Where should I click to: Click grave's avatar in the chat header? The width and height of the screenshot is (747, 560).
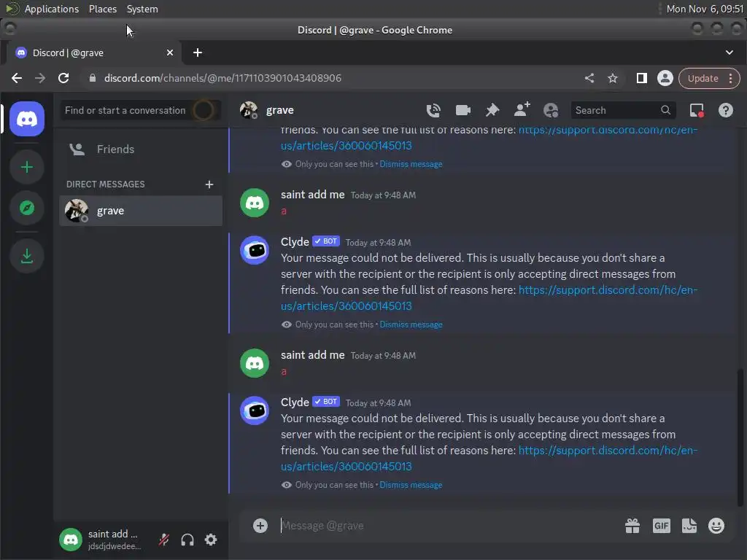point(249,111)
